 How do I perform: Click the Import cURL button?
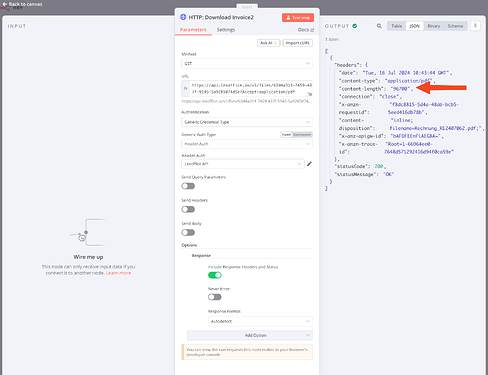click(x=298, y=43)
